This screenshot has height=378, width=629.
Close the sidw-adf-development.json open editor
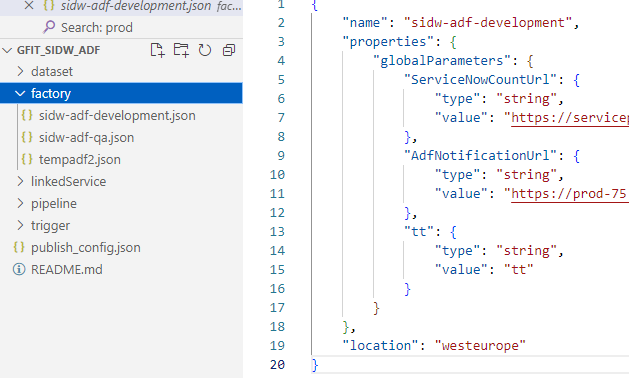pyautogui.click(x=29, y=5)
